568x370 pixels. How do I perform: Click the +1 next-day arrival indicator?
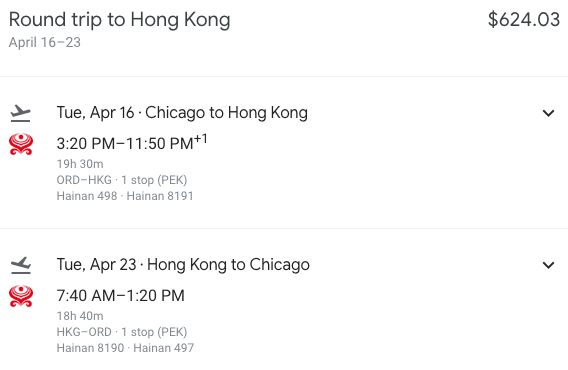point(201,139)
